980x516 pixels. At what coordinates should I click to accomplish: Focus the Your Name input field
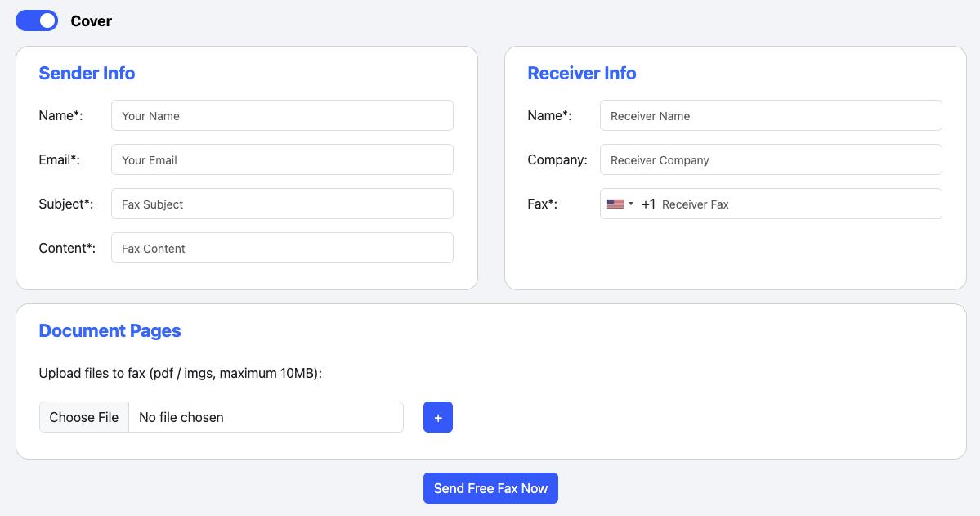tap(282, 116)
